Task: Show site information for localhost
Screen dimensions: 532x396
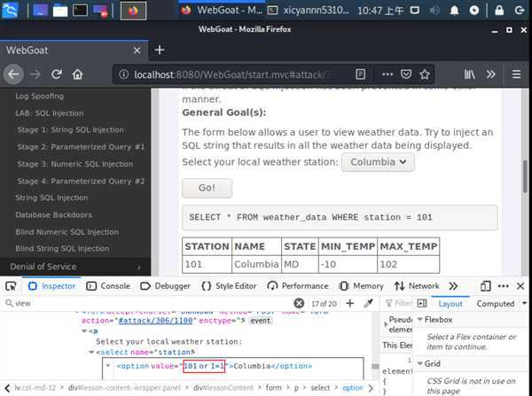Action: [x=123, y=74]
